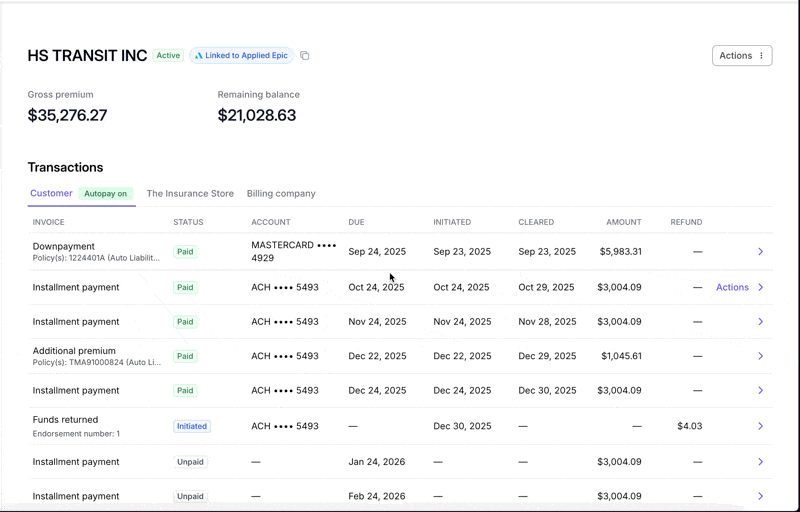Click the Initiated status on Funds returned
Image resolution: width=800 pixels, height=512 pixels.
pyautogui.click(x=192, y=426)
